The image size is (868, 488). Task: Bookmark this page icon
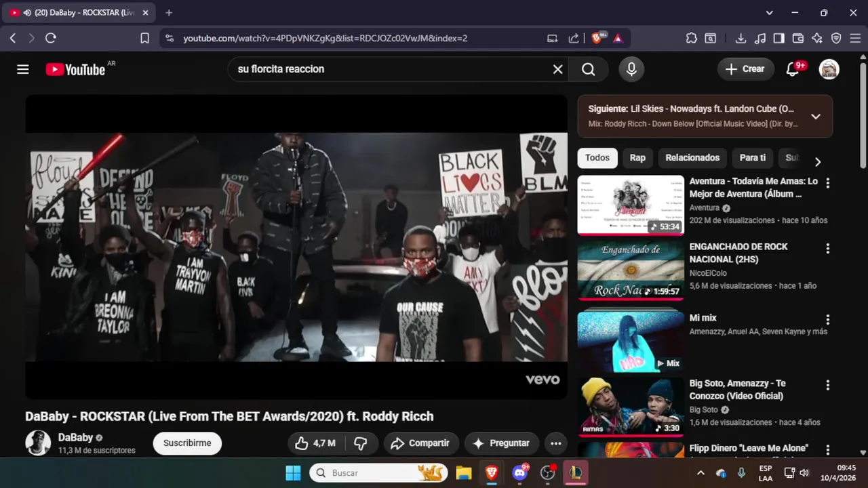[144, 38]
